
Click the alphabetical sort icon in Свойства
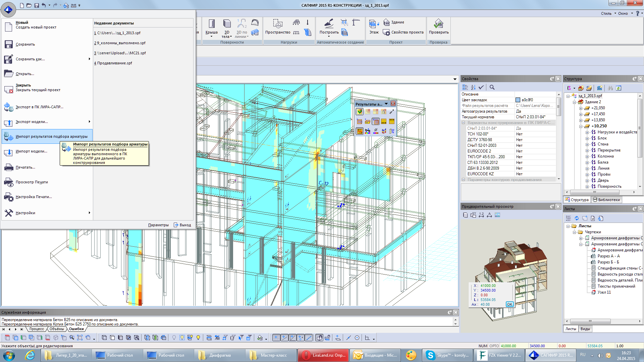point(473,87)
